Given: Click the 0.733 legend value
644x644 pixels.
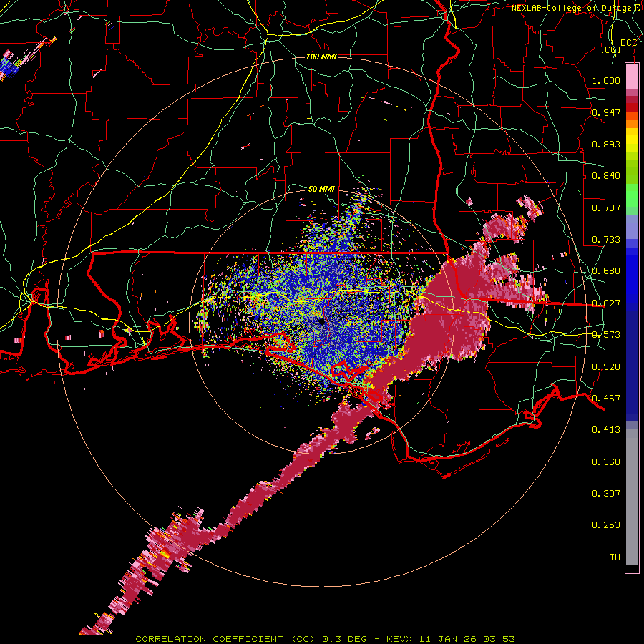Looking at the screenshot, I should click(x=606, y=240).
